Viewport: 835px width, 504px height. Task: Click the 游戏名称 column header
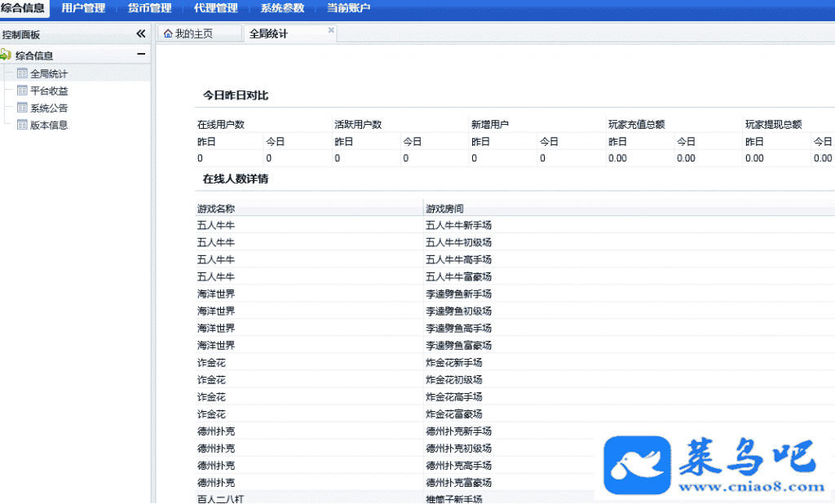coord(216,209)
